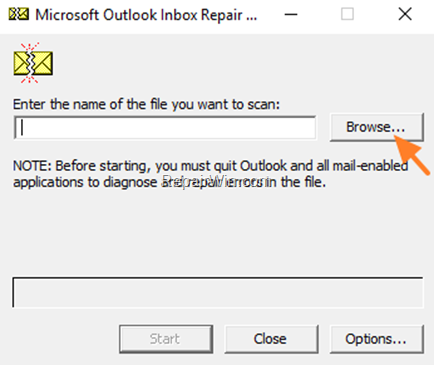The height and width of the screenshot is (365, 434).
Task: Click the grayed-out maximize square
Action: pos(347,14)
